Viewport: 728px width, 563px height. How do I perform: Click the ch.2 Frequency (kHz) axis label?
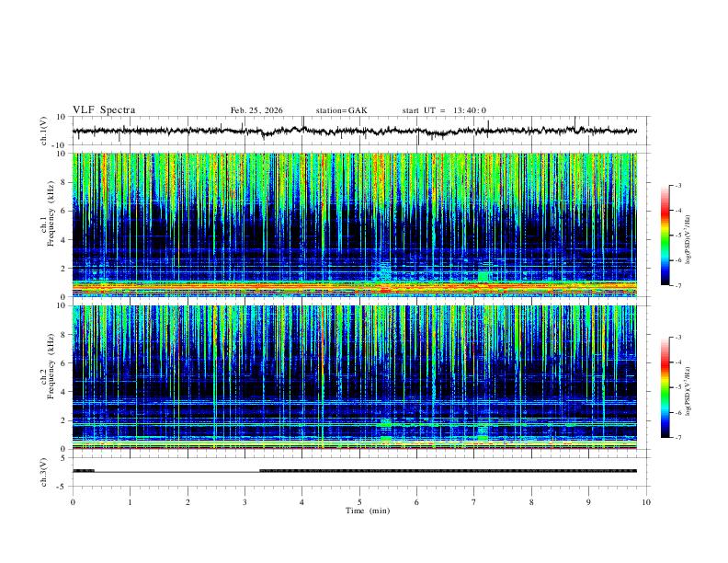(x=47, y=366)
